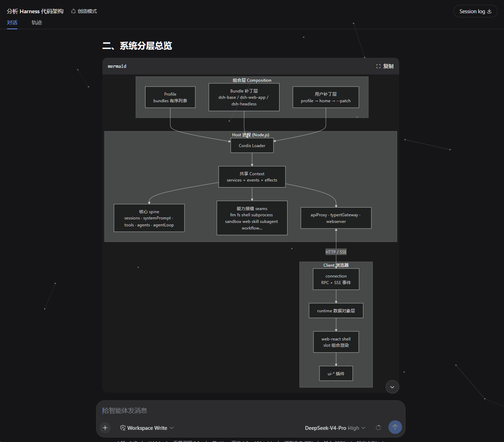The width and height of the screenshot is (504, 442).
Task: Select the connection RPC + SSE node
Action: (x=336, y=279)
